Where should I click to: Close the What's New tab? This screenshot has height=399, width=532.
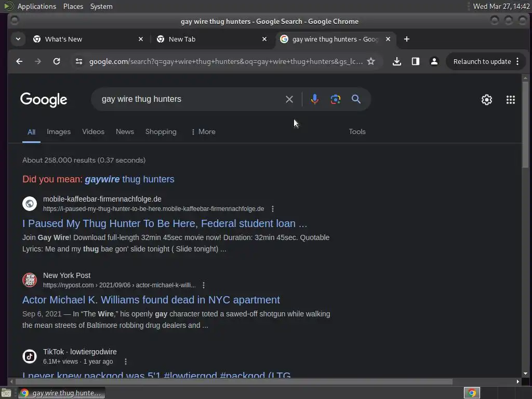click(141, 39)
